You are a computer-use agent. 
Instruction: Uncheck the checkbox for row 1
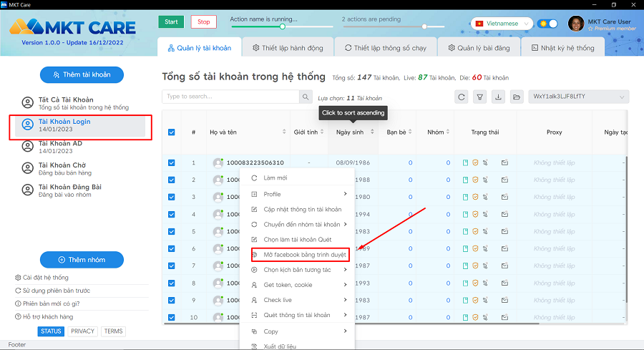point(172,162)
